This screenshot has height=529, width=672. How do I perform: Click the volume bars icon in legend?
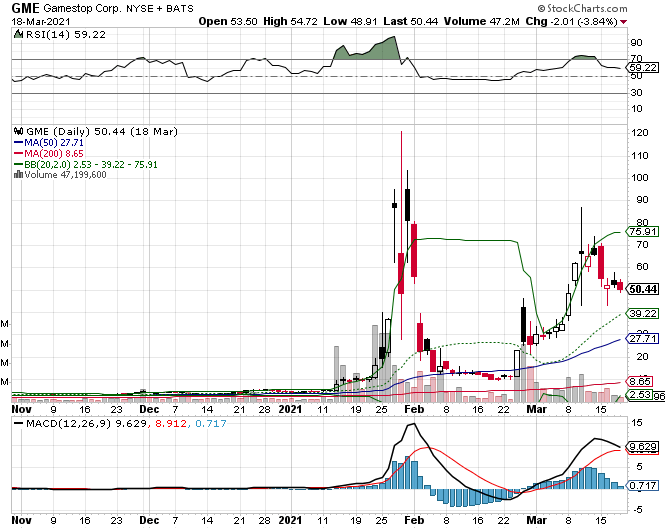point(18,174)
